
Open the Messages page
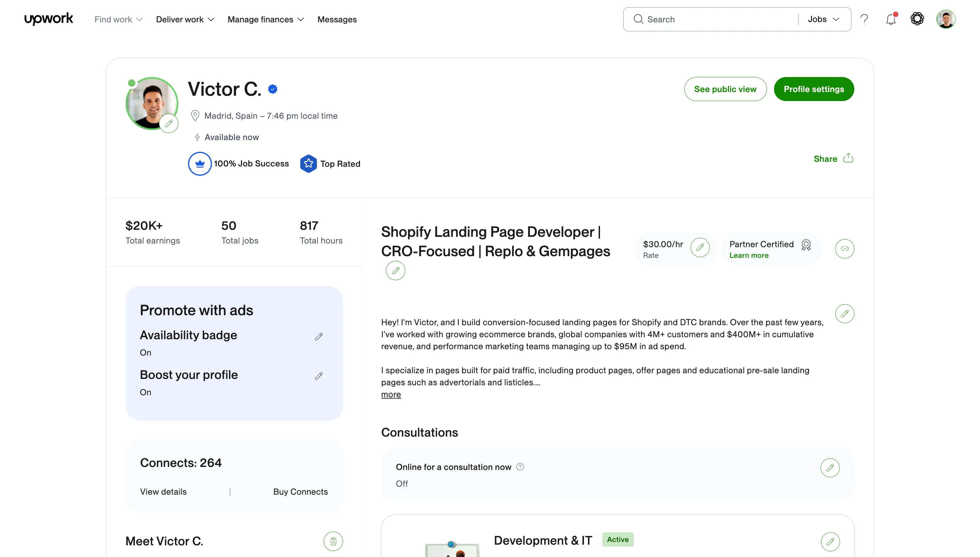337,19
